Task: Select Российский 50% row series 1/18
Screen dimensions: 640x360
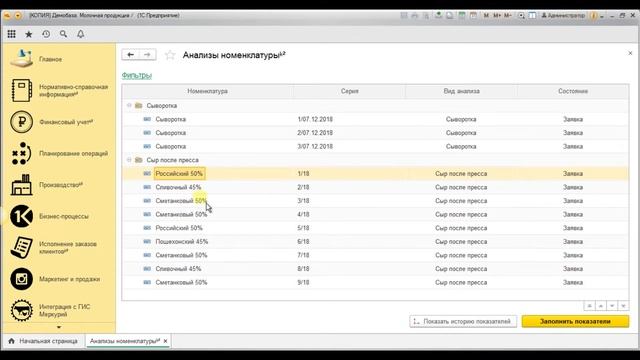Action: 375,173
